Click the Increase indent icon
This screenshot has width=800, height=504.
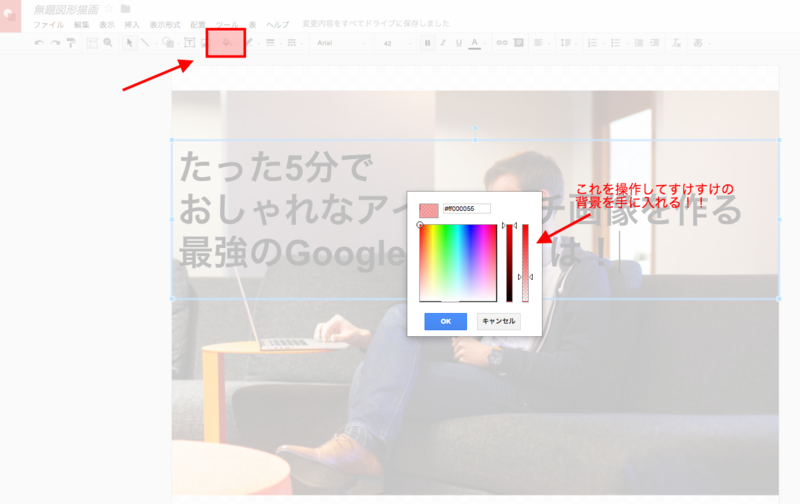click(x=655, y=43)
